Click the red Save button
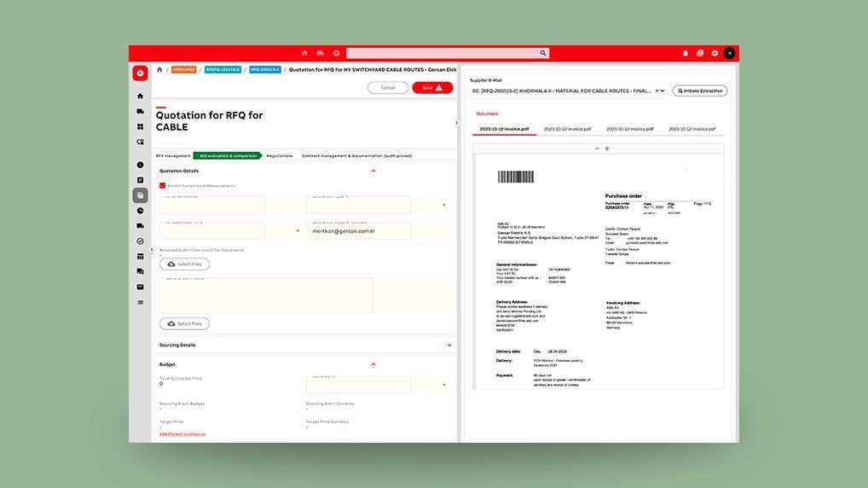 432,88
